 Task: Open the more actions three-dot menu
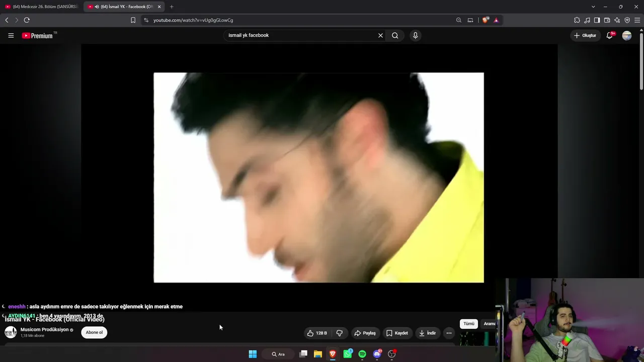tap(449, 333)
